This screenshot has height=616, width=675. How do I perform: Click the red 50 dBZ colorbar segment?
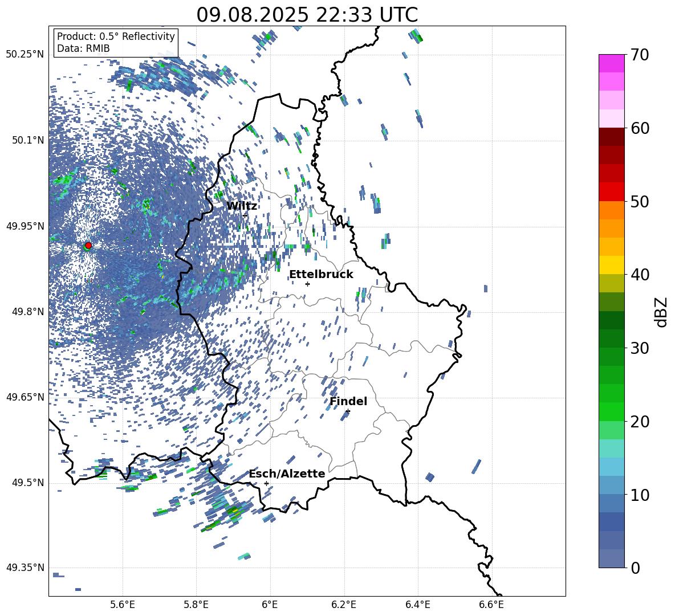(611, 192)
